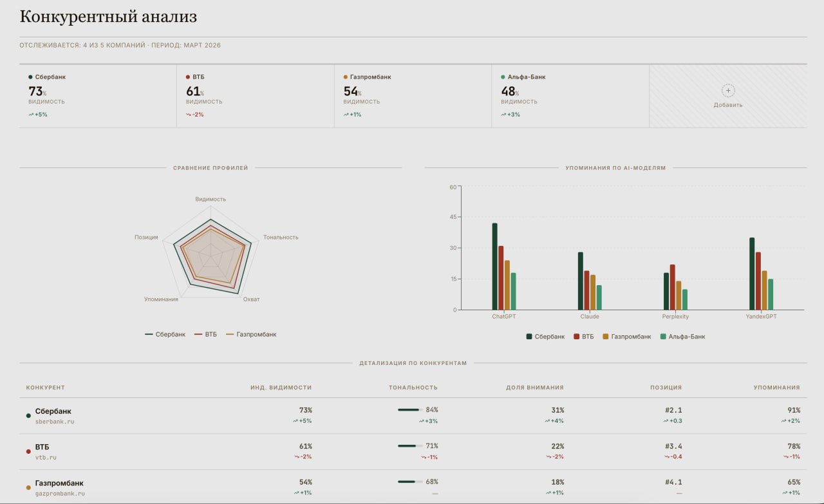824x504 pixels.
Task: Click trend arrow under Сбербанк 31% attention share
Action: pos(548,421)
